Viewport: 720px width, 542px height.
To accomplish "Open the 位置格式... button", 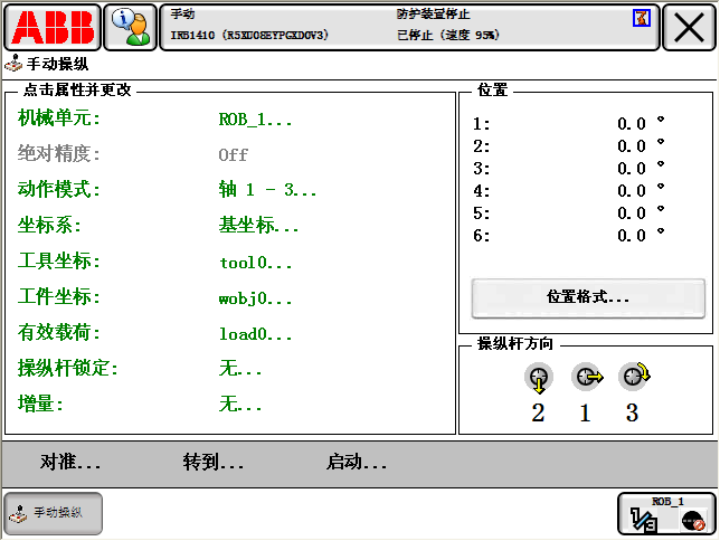I will 588,298.
